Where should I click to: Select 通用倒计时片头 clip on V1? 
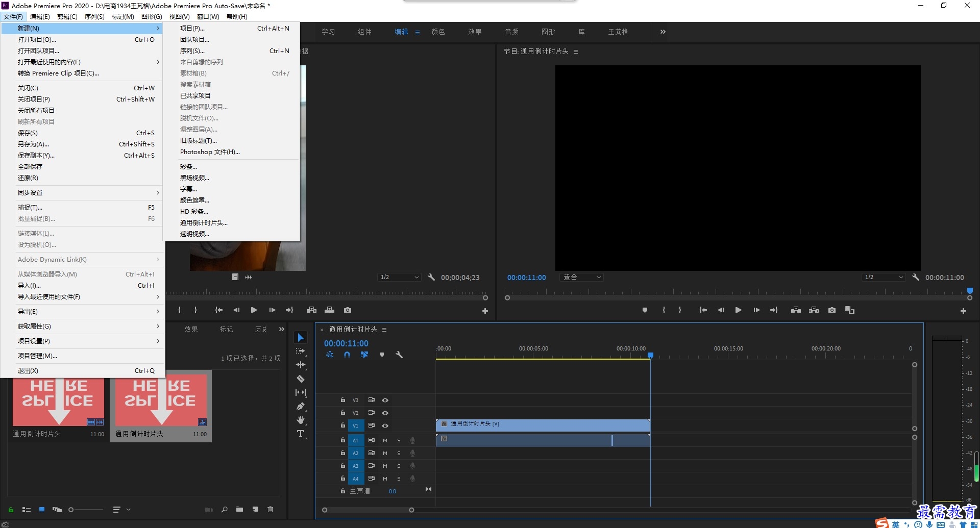543,425
